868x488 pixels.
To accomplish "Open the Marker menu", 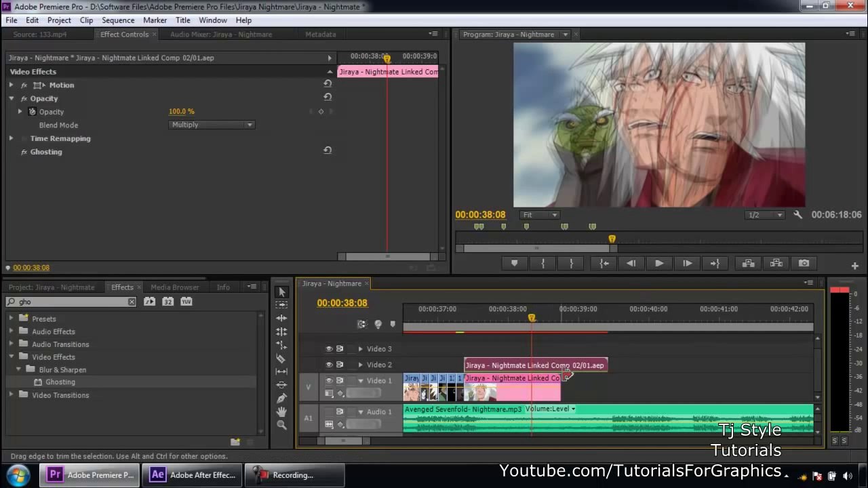I will coord(155,20).
